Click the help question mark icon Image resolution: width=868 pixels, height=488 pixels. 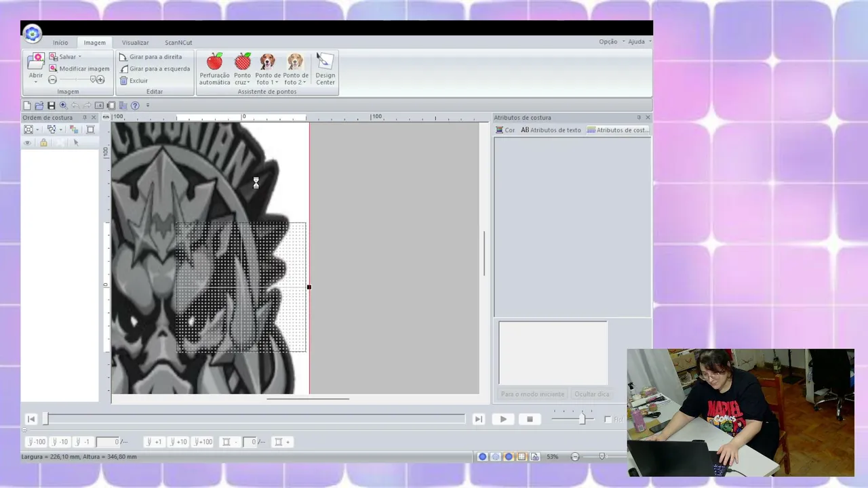click(x=135, y=106)
